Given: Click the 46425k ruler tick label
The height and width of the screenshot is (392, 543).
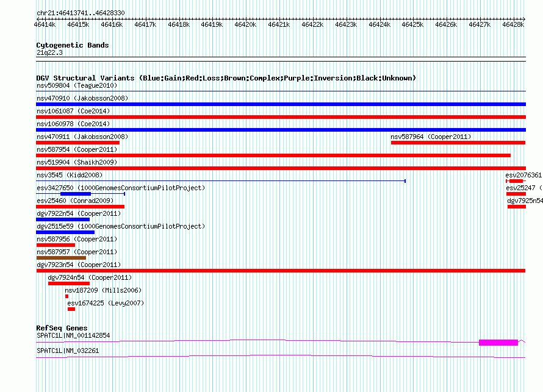Looking at the screenshot, I should (412, 24).
